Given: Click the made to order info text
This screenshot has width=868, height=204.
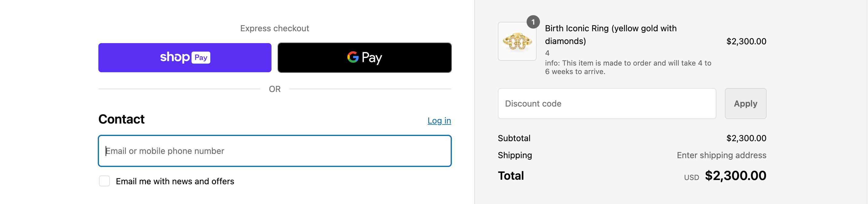Looking at the screenshot, I should point(627,67).
